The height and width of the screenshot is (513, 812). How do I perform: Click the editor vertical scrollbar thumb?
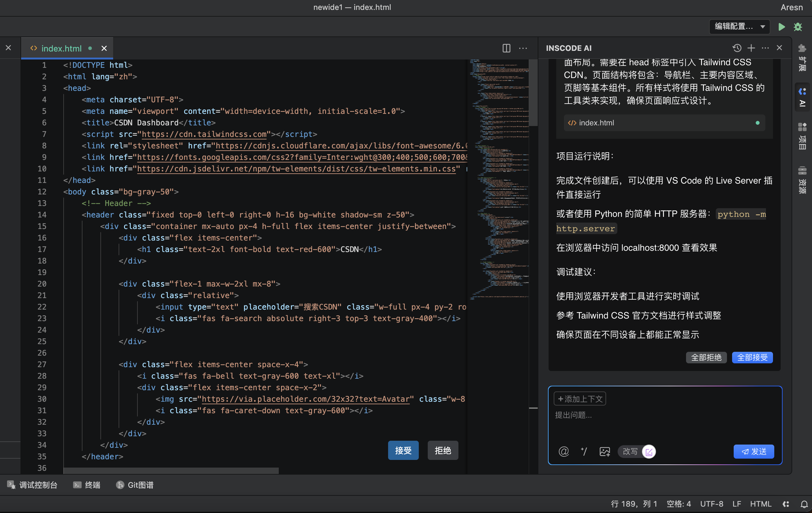pyautogui.click(x=533, y=93)
